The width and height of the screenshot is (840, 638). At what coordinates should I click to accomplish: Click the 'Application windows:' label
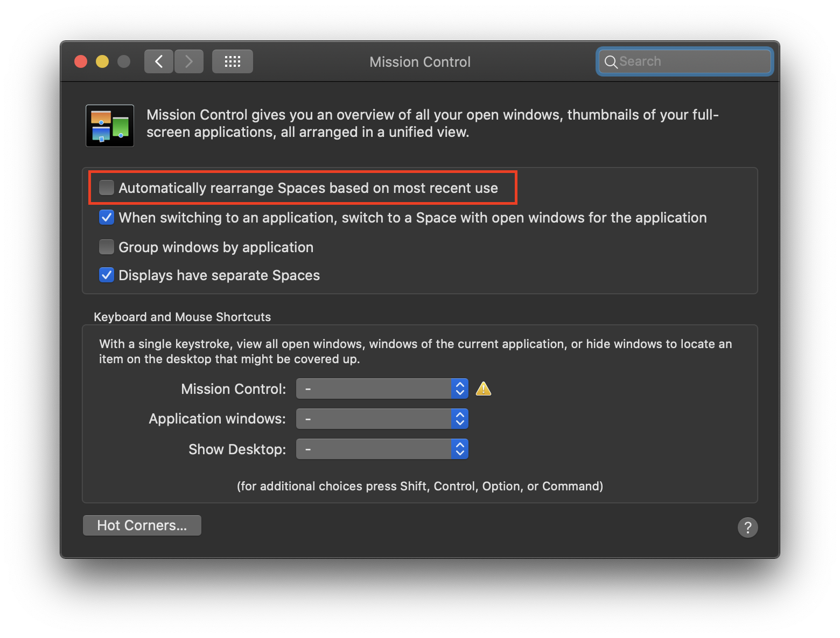(218, 419)
